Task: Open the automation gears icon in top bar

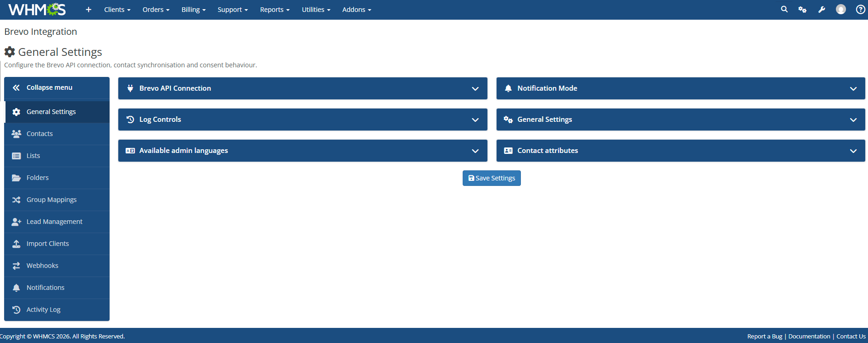Action: [802, 10]
